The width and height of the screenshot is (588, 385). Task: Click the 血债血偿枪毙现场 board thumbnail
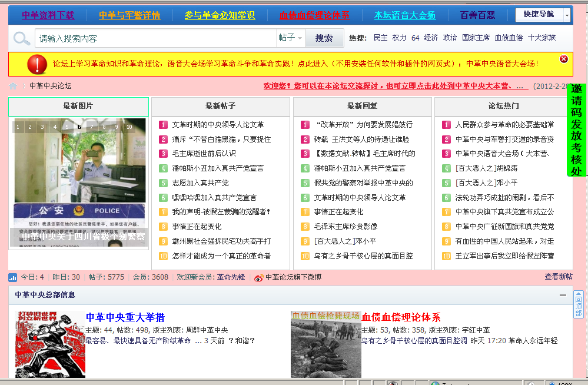click(x=326, y=344)
